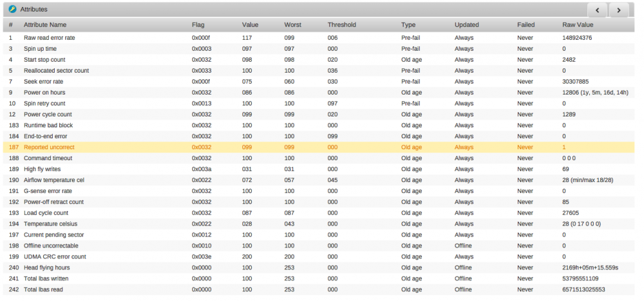The width and height of the screenshot is (644, 301).
Task: Click threshold 045 of Airflow temperature
Action: click(333, 180)
